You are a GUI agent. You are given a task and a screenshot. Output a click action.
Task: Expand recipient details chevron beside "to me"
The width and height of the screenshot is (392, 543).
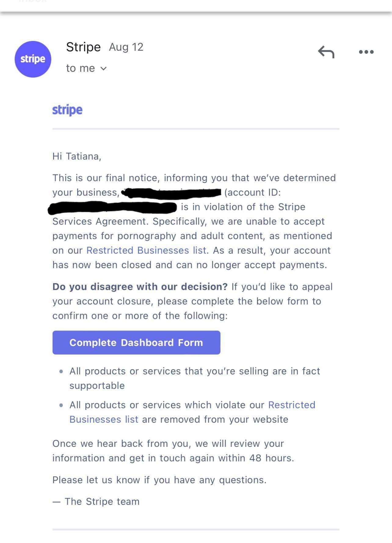(x=103, y=69)
